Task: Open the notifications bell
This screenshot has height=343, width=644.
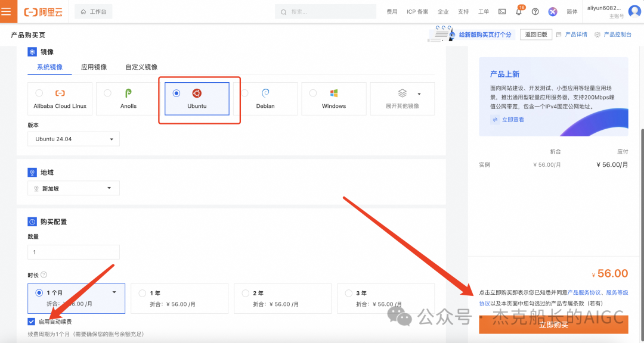Action: (519, 11)
